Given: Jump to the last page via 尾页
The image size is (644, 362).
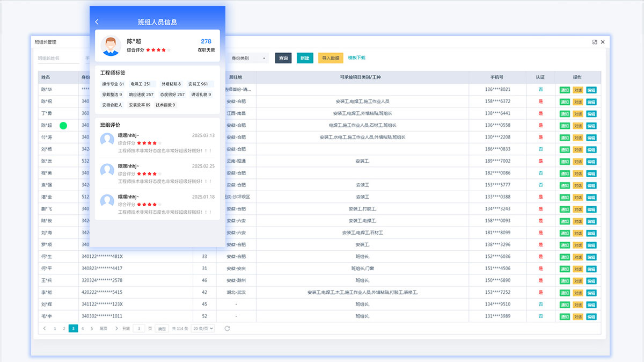Looking at the screenshot, I should (103, 328).
